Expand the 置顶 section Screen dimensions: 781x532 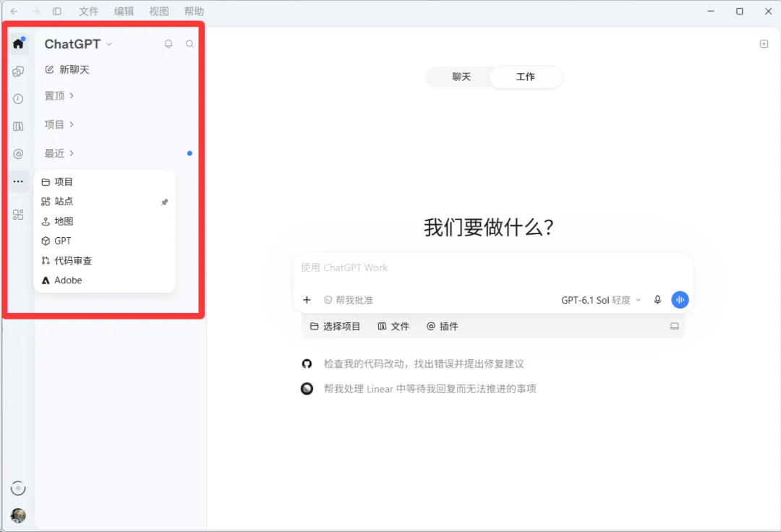pyautogui.click(x=59, y=95)
